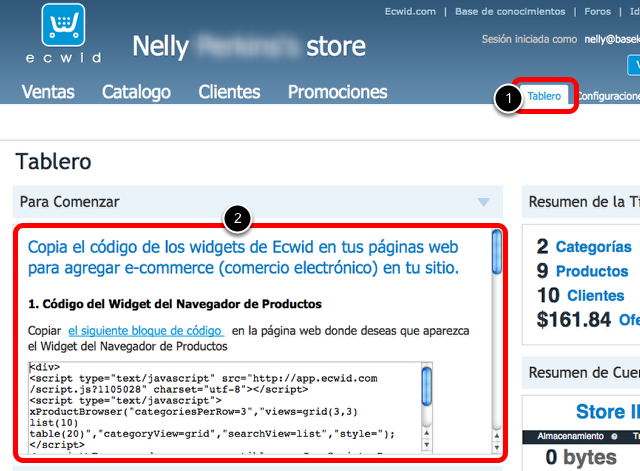Open the Configuración tab
The width and height of the screenshot is (640, 471).
(x=608, y=97)
